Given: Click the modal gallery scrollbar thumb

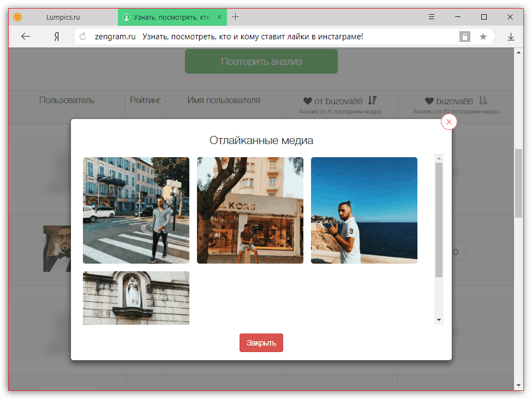Looking at the screenshot, I should point(439,220).
